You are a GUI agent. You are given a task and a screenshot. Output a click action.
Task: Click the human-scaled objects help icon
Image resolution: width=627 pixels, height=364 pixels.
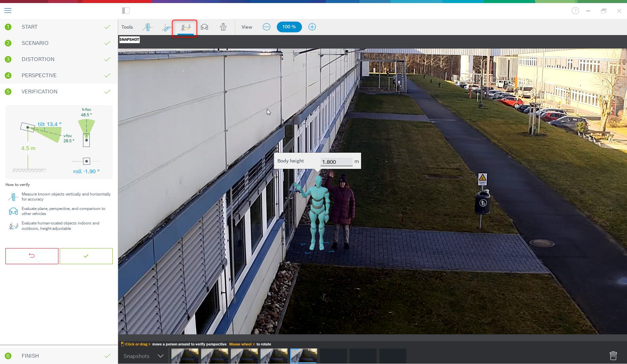tap(13, 226)
